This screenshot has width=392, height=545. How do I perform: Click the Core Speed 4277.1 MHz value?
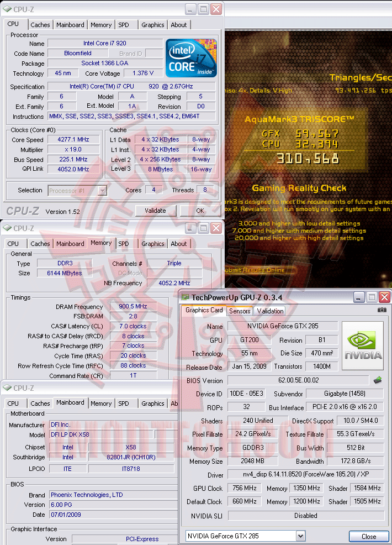(x=73, y=140)
